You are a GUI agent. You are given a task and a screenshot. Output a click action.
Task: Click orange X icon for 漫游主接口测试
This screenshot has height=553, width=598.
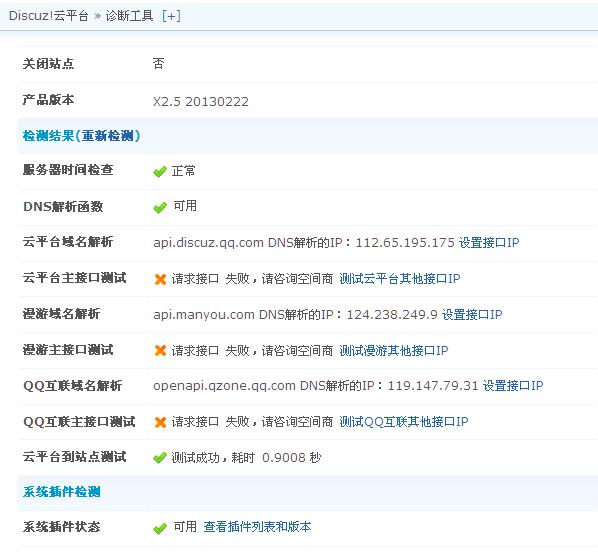160,350
